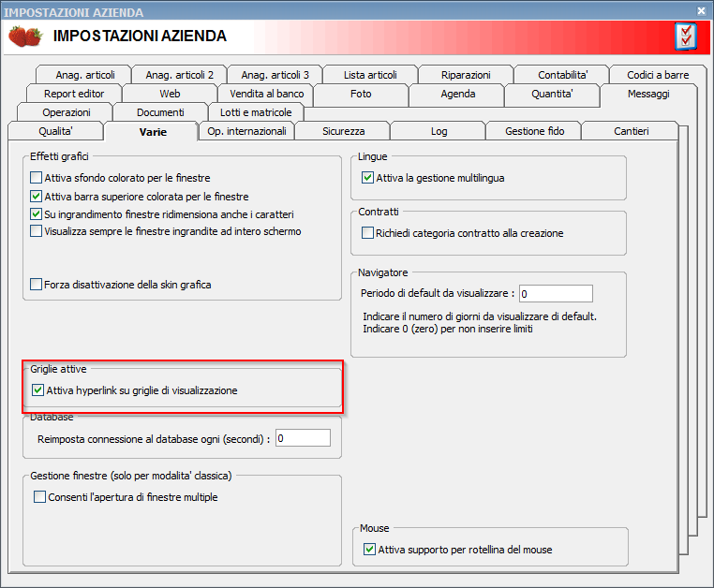Open the Lista articoli tab
This screenshot has height=588, width=714.
pyautogui.click(x=370, y=75)
